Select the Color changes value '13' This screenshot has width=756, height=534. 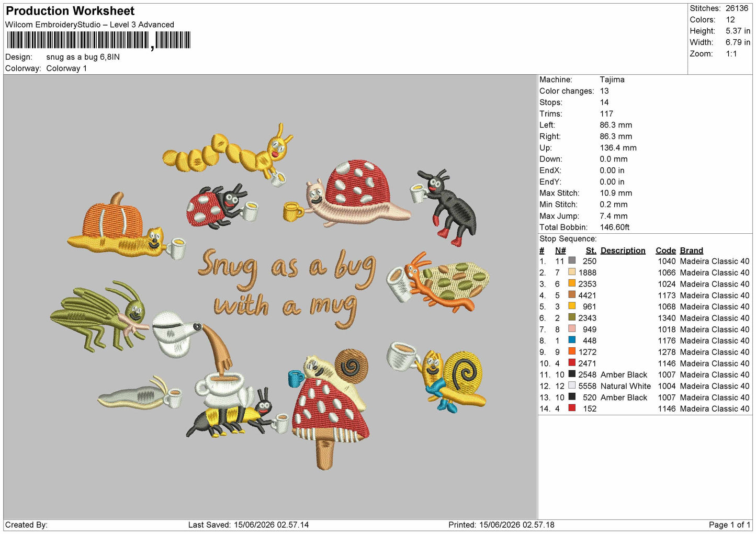[x=604, y=91]
